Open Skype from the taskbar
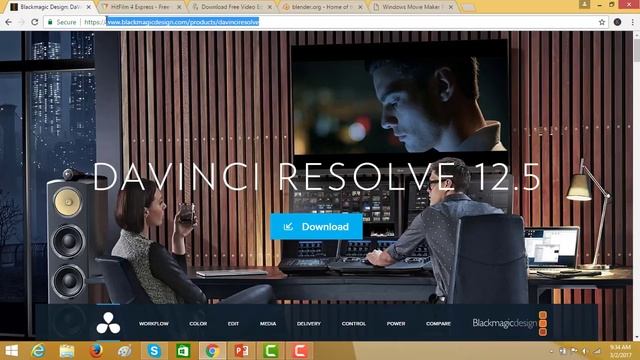This screenshot has height=360, width=640. 154,351
